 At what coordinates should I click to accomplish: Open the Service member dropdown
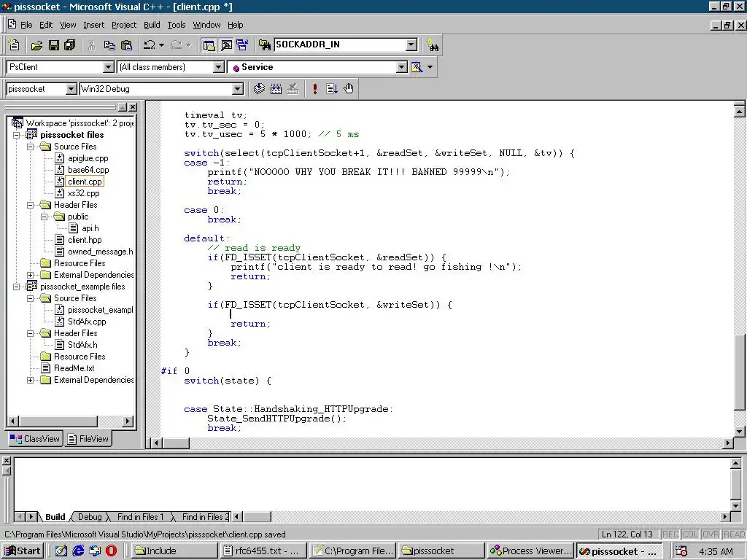(x=402, y=67)
